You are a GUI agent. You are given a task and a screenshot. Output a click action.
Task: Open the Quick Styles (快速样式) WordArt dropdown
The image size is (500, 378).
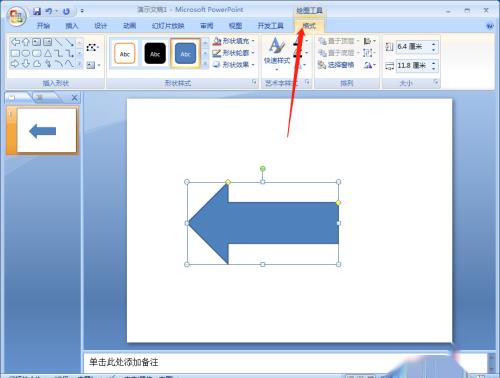click(277, 53)
